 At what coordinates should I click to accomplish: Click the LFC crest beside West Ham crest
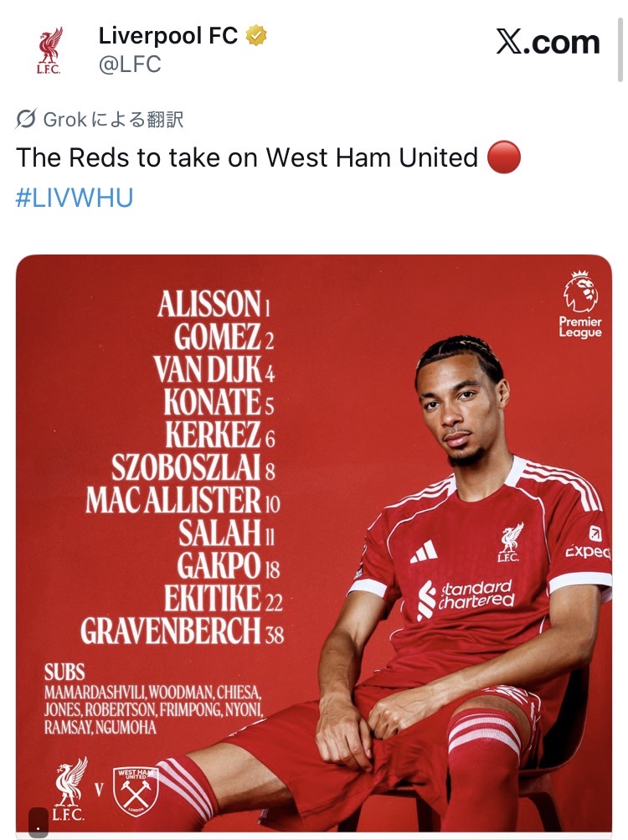click(x=71, y=789)
